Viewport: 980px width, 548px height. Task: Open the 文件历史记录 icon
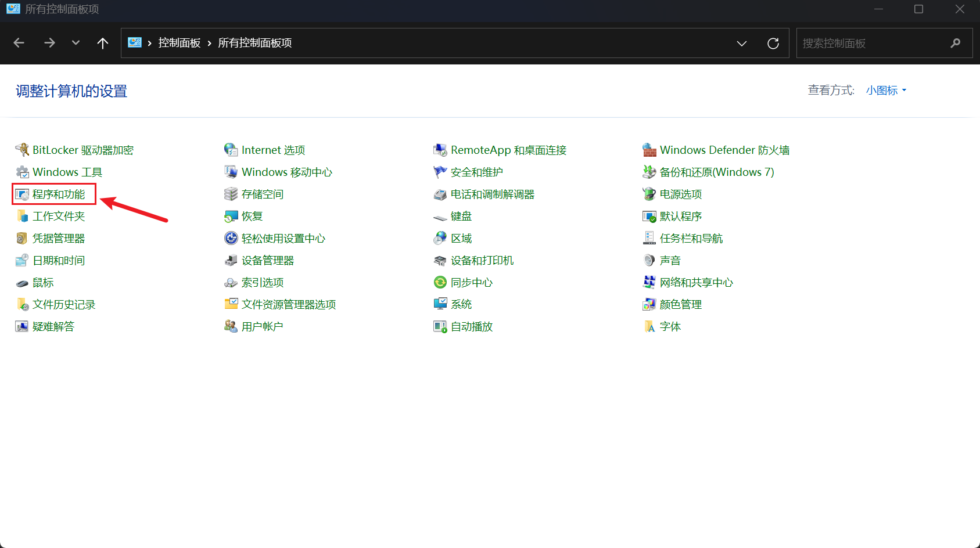tap(22, 304)
